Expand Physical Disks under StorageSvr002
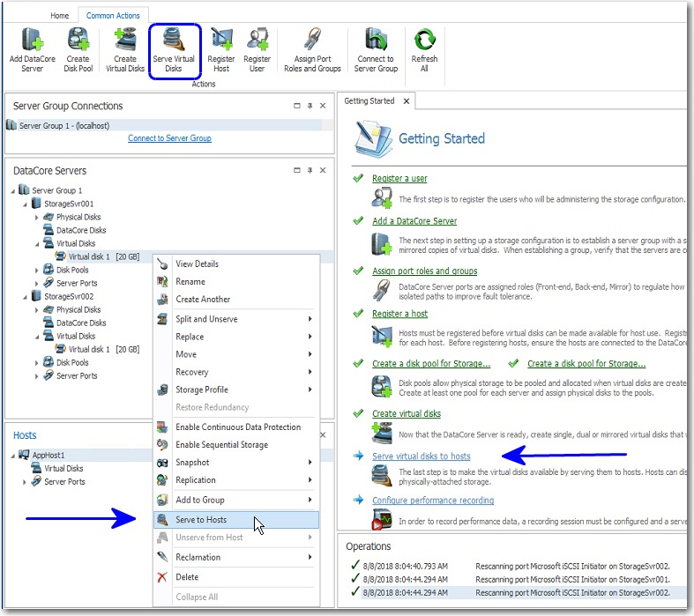 tap(37, 310)
